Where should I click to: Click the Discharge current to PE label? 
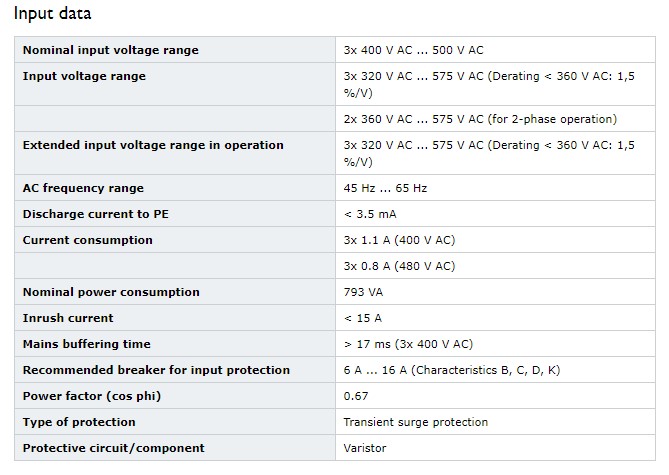coord(96,214)
